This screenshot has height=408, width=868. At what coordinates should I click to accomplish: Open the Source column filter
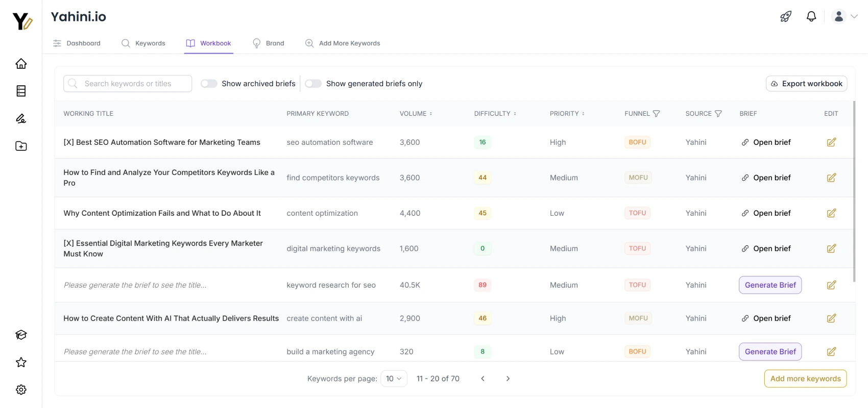tap(718, 114)
